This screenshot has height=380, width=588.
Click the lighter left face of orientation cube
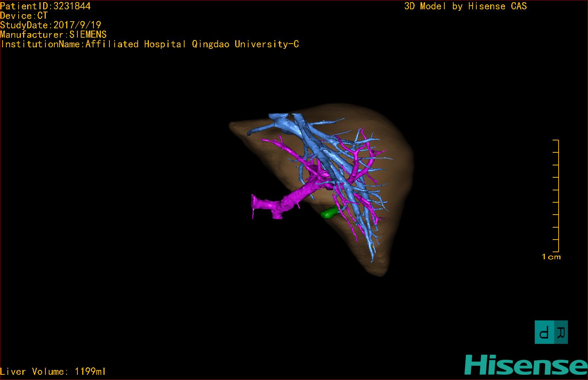pos(544,332)
